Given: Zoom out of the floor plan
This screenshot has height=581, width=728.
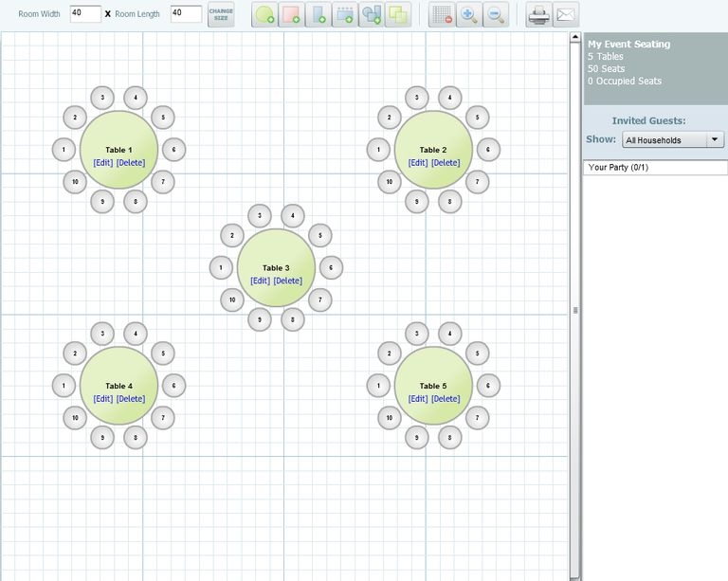Looking at the screenshot, I should 495,15.
